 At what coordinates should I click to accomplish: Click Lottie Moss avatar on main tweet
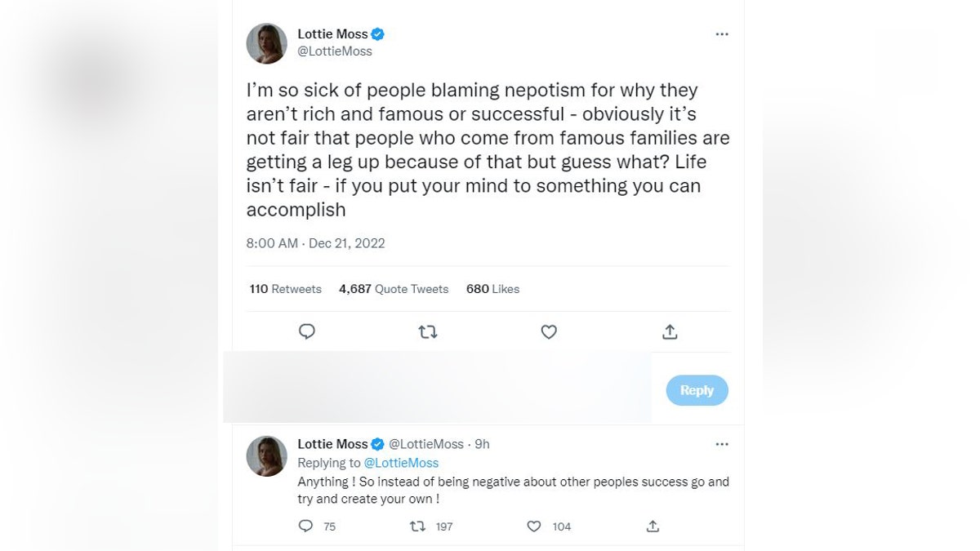(x=267, y=43)
